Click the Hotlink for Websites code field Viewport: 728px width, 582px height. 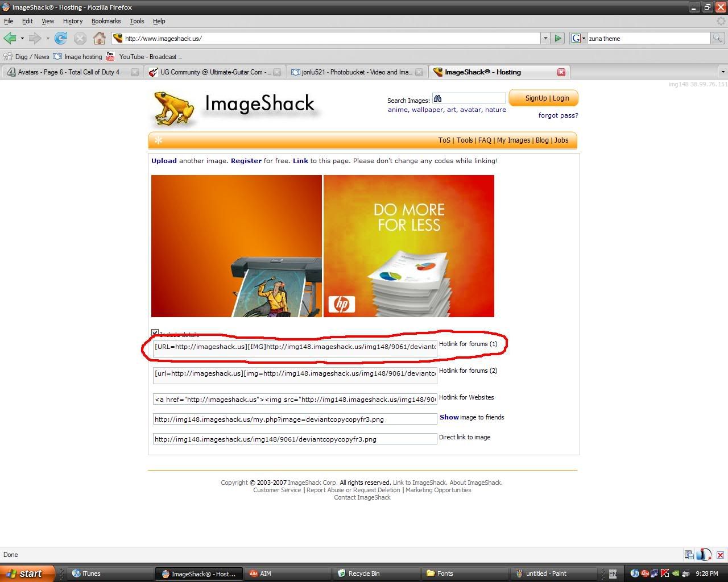(x=295, y=400)
